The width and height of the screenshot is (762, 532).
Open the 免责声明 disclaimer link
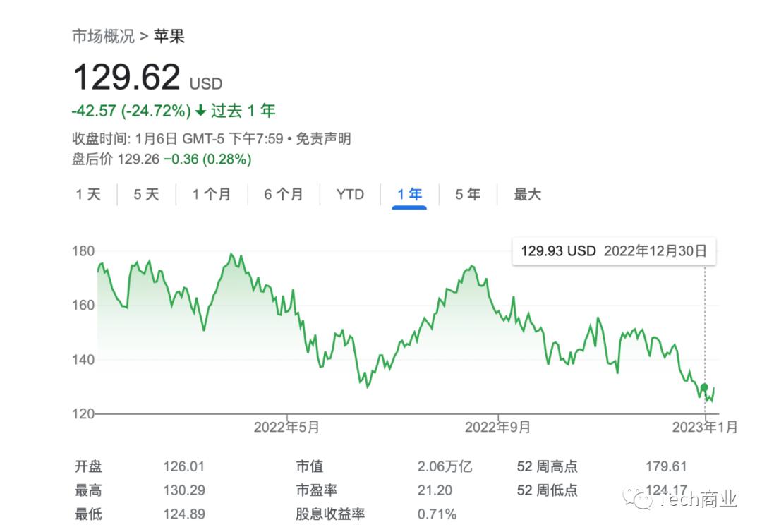(323, 139)
